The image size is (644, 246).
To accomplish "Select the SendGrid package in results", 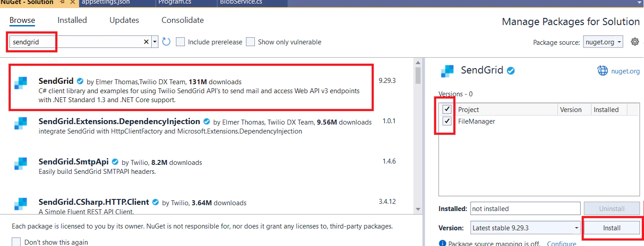I will click(x=191, y=87).
